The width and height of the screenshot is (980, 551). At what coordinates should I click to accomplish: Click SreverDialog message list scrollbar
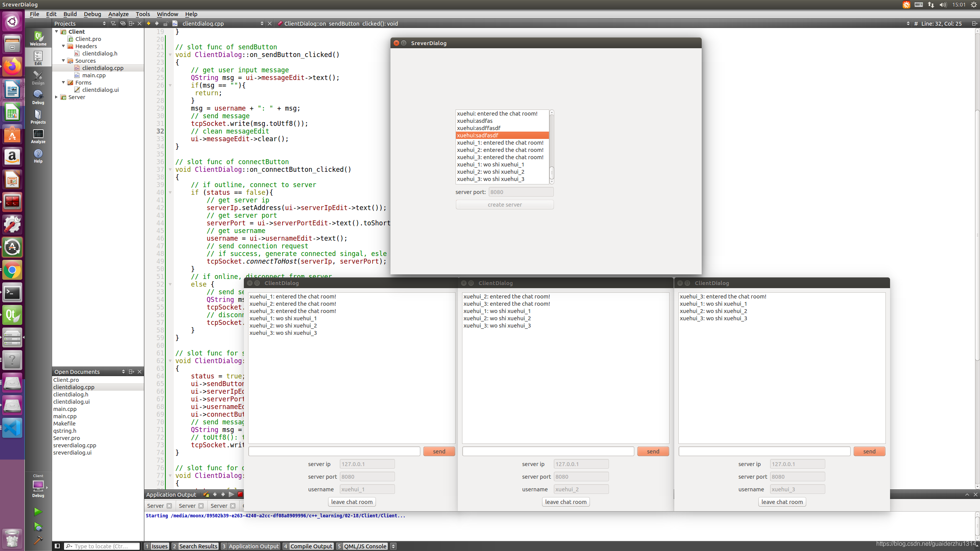coord(552,147)
